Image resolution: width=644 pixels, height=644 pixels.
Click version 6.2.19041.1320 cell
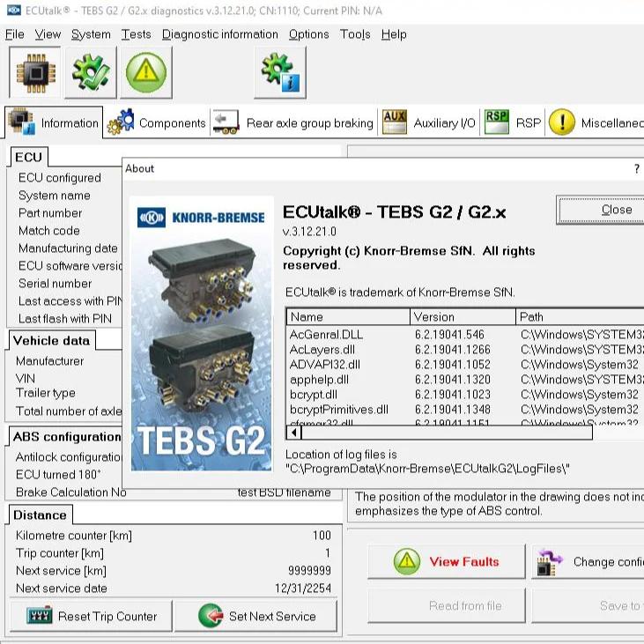point(452,380)
